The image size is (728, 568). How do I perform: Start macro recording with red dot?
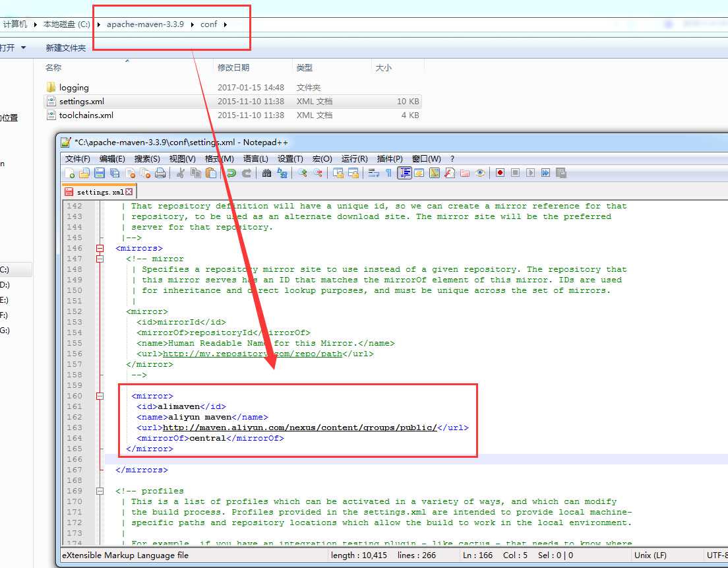(500, 174)
